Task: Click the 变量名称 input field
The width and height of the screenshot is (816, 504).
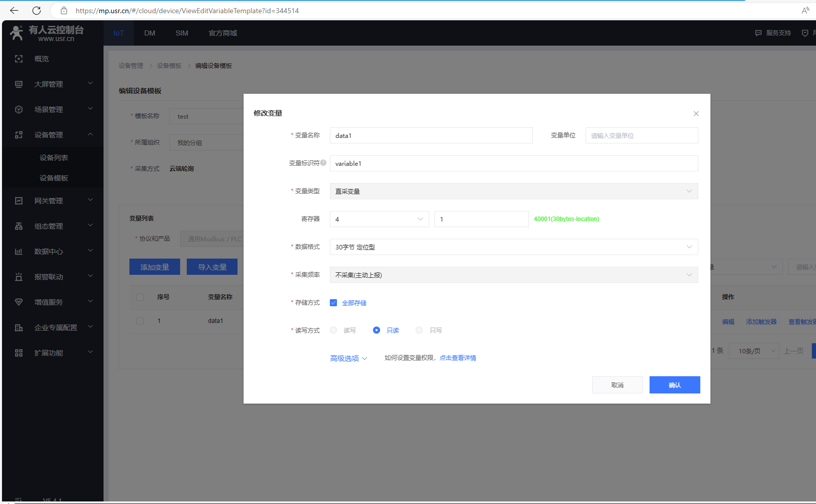Action: pyautogui.click(x=431, y=135)
